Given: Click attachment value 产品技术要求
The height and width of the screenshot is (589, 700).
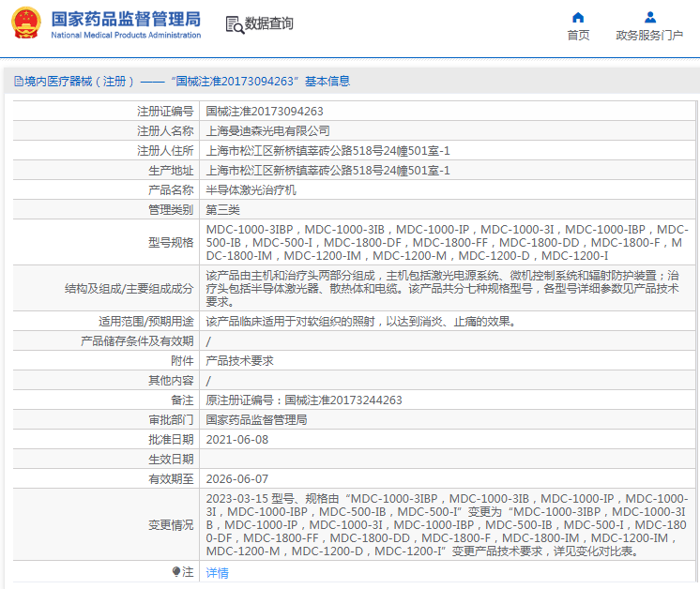Looking at the screenshot, I should tap(239, 360).
